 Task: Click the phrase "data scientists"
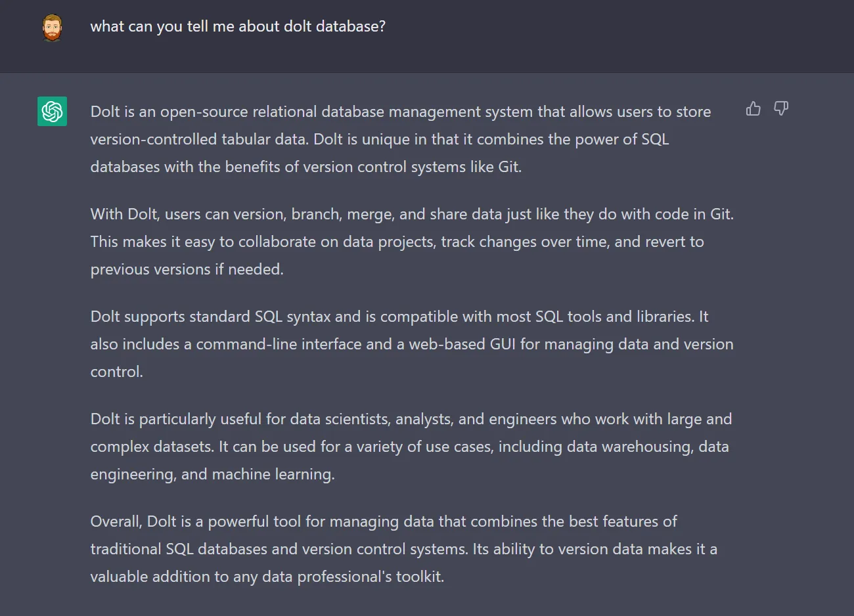[x=339, y=419]
